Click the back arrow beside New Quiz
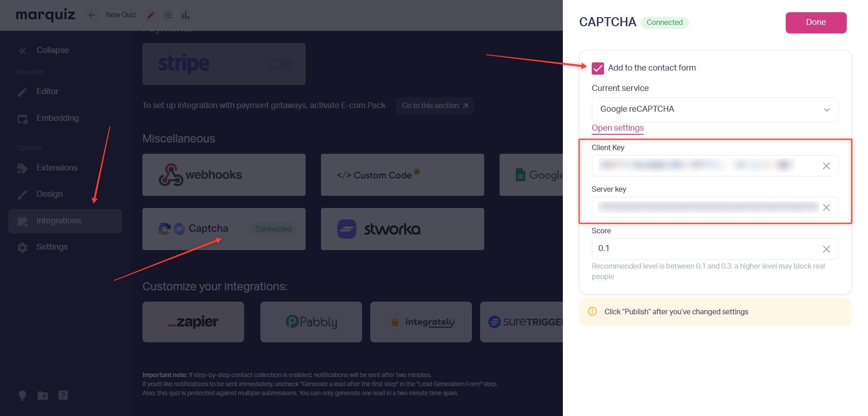This screenshot has height=416, width=868. click(x=91, y=15)
